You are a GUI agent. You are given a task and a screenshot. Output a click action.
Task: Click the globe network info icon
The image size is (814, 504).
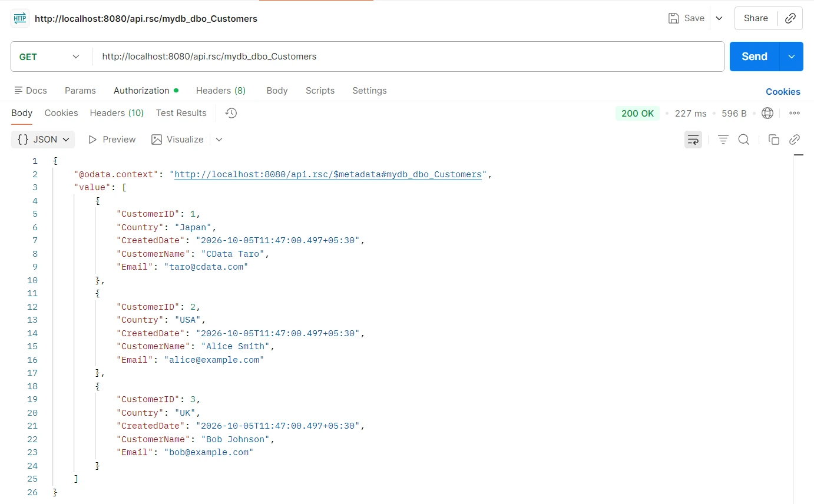pyautogui.click(x=767, y=113)
